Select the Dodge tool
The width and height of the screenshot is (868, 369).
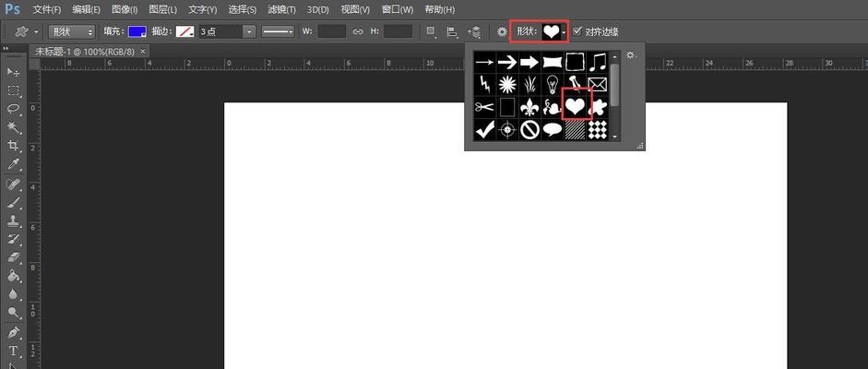(13, 313)
